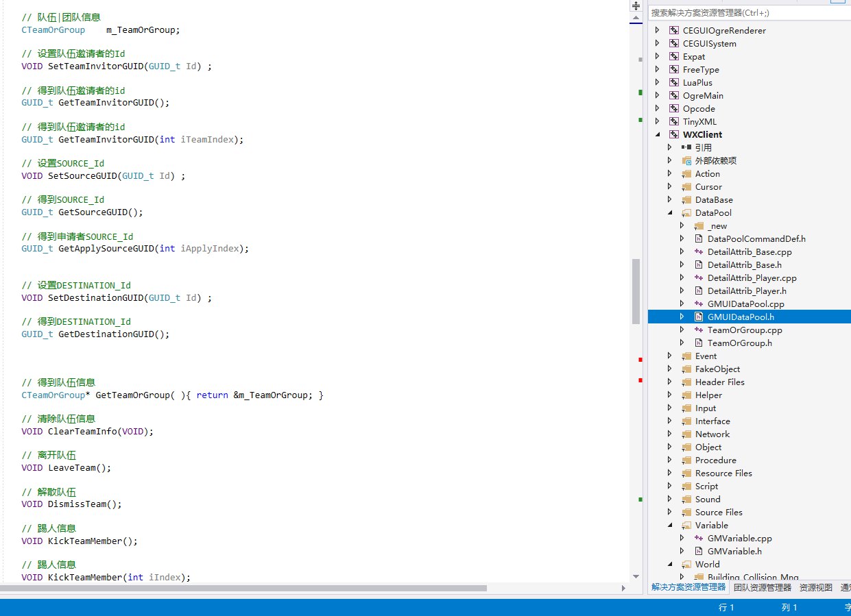Click the editor scroll-down arrow
The width and height of the screenshot is (851, 616).
636,577
